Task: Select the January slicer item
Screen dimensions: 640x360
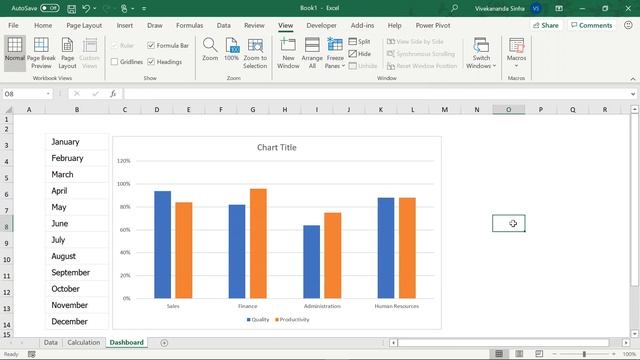Action: (x=77, y=142)
